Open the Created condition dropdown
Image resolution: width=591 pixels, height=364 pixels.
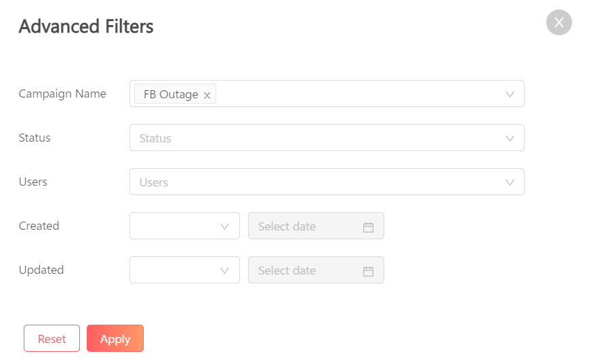click(x=184, y=226)
